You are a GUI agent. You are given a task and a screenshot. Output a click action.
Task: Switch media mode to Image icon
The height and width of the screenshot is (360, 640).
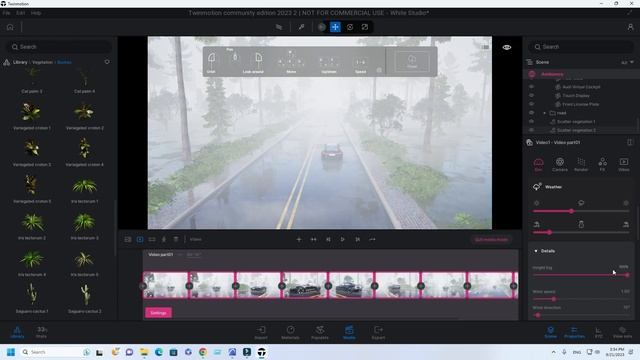point(128,240)
